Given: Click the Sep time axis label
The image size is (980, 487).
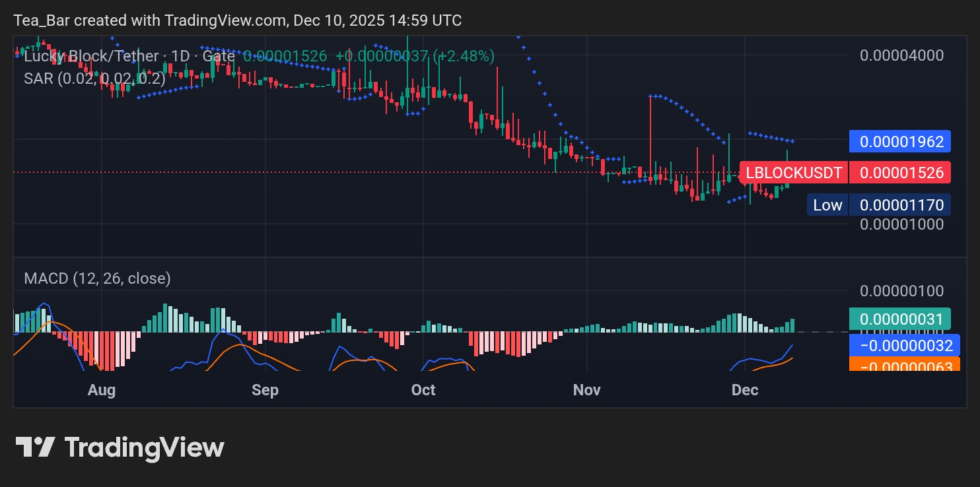Looking at the screenshot, I should pos(265,390).
